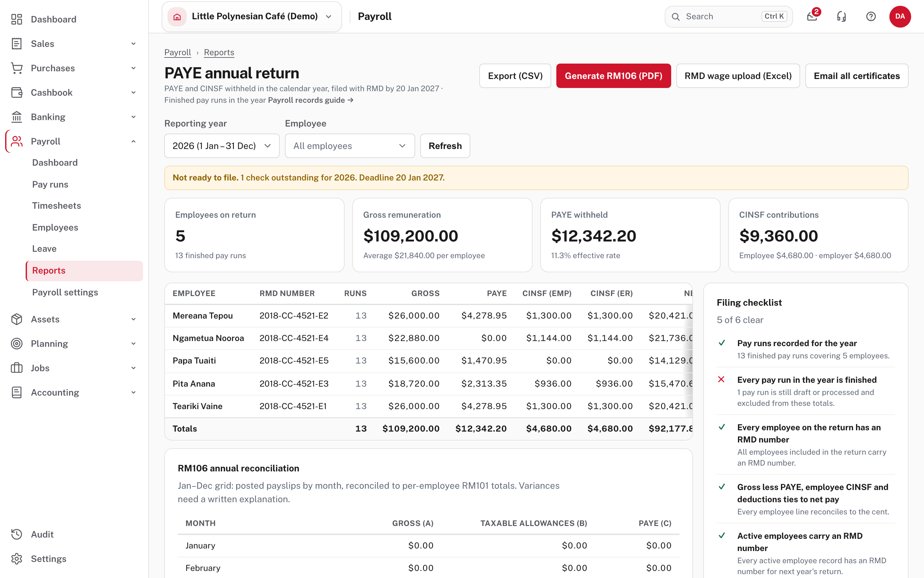Click the Jobs briefcase icon
This screenshot has height=578, width=924.
[16, 368]
